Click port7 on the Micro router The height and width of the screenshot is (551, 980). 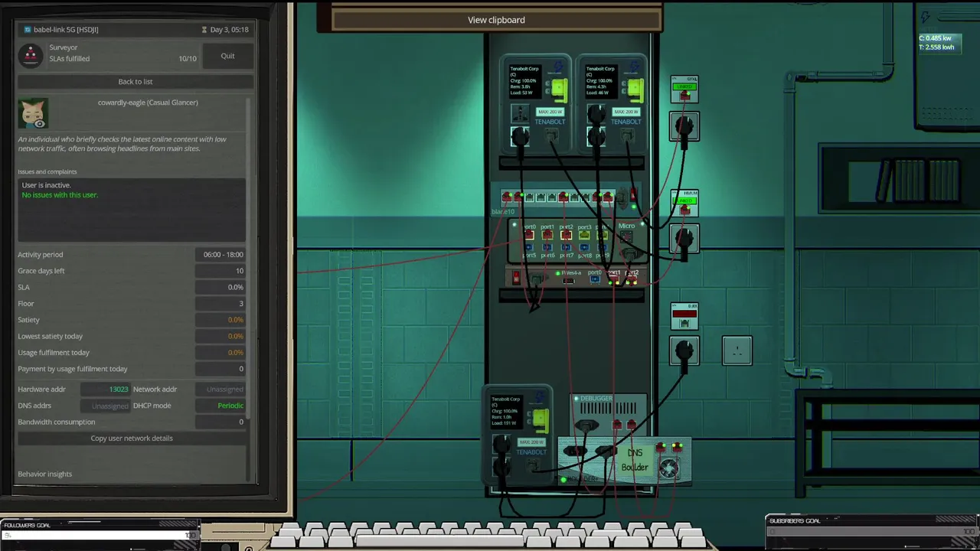coord(566,247)
